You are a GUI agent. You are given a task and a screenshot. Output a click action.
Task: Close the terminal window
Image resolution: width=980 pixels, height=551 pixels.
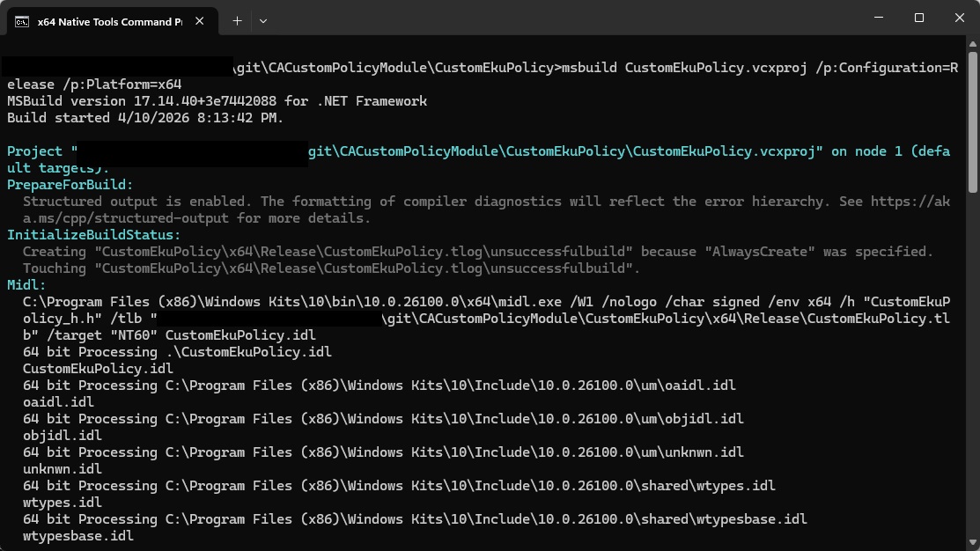click(x=959, y=18)
